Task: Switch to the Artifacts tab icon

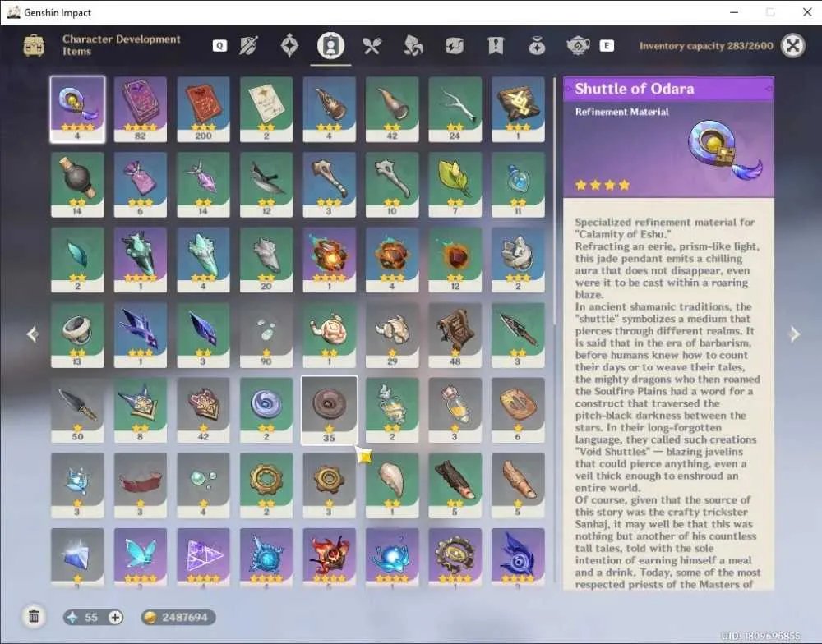Action: (289, 45)
